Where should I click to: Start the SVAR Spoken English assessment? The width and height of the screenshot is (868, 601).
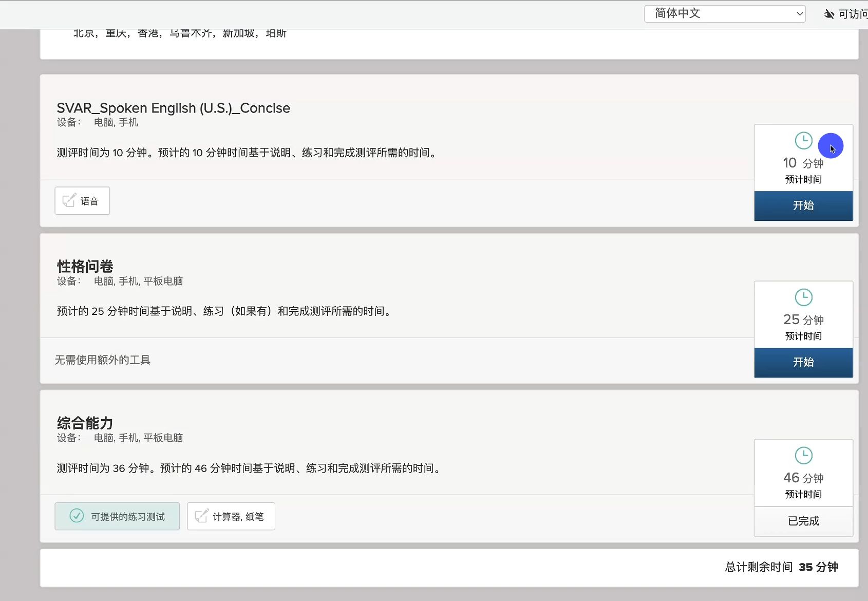coord(803,206)
